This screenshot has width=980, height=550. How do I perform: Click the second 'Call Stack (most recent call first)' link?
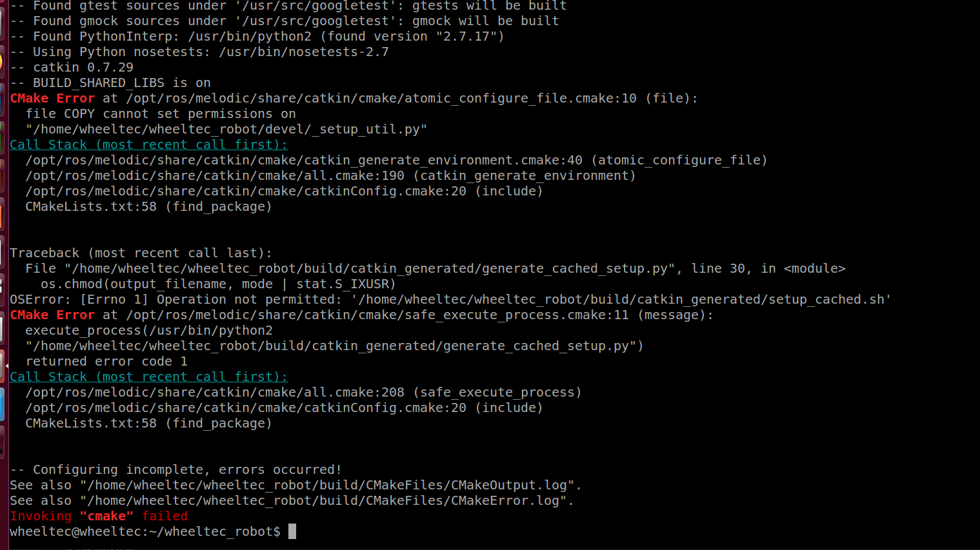(148, 377)
